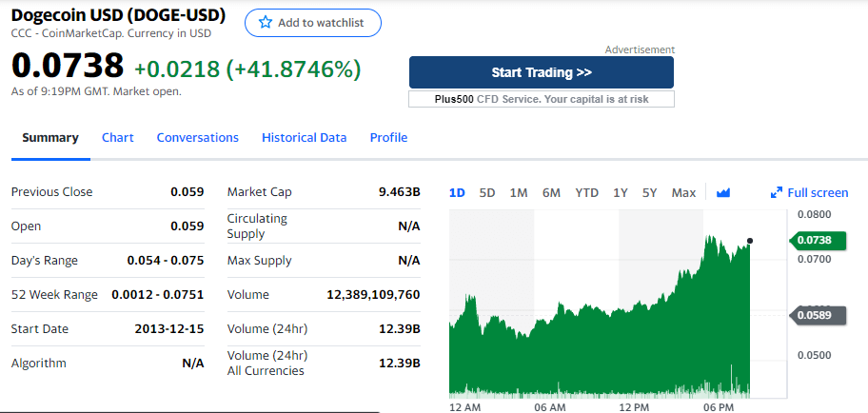Click the current price dot on chart
This screenshot has width=868, height=413.
click(x=750, y=241)
